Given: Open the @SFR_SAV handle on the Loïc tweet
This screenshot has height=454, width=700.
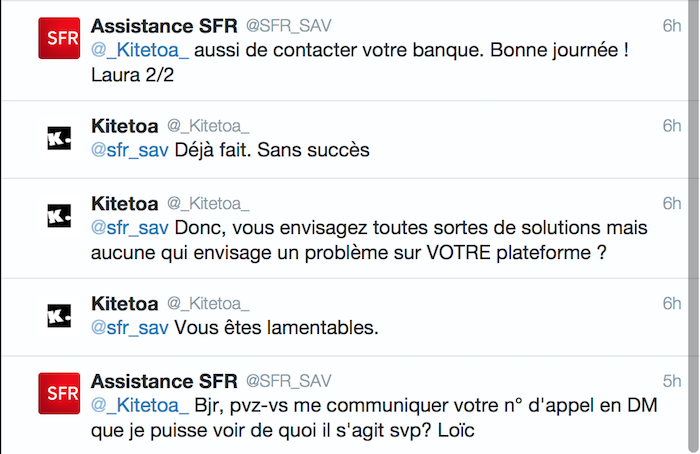Looking at the screenshot, I should [288, 381].
